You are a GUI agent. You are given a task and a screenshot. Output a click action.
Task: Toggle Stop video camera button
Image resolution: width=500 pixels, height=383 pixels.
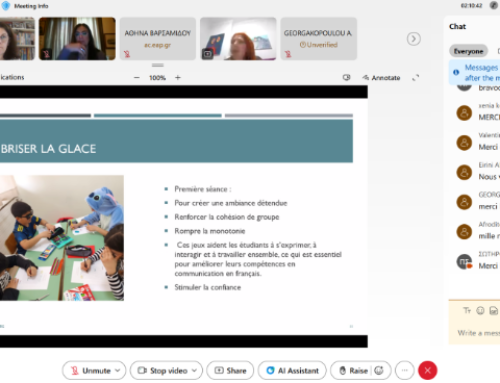(162, 370)
